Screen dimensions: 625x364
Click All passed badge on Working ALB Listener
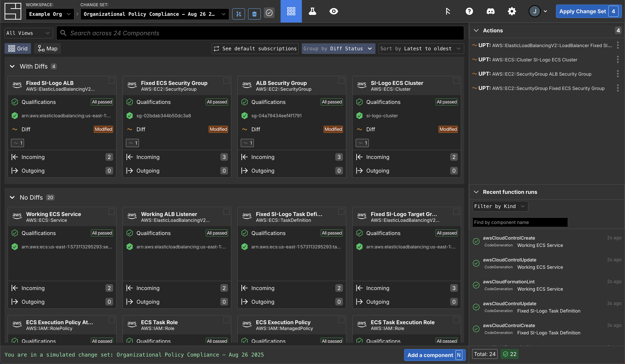point(217,233)
